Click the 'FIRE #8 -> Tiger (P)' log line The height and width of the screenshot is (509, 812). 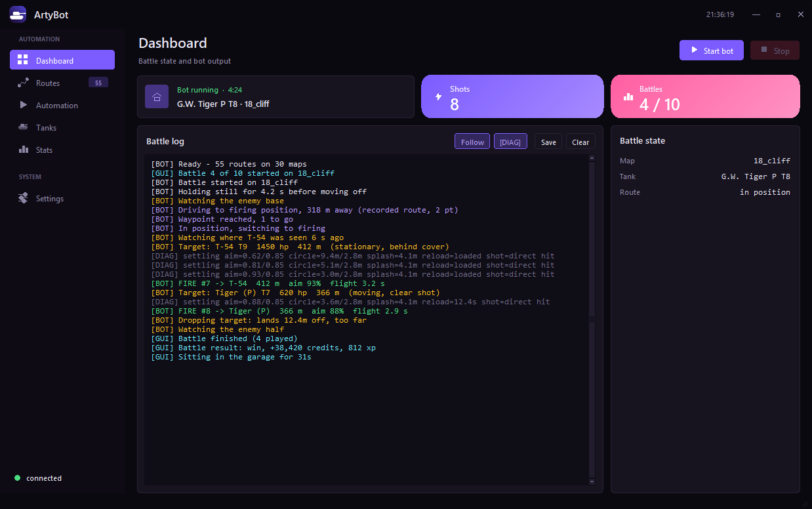pos(279,311)
